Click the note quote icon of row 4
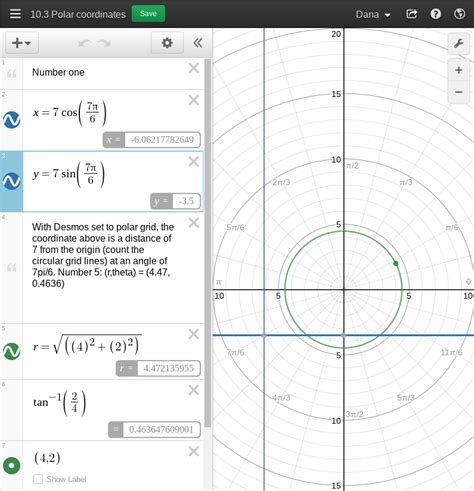The image size is (474, 491). tap(12, 267)
